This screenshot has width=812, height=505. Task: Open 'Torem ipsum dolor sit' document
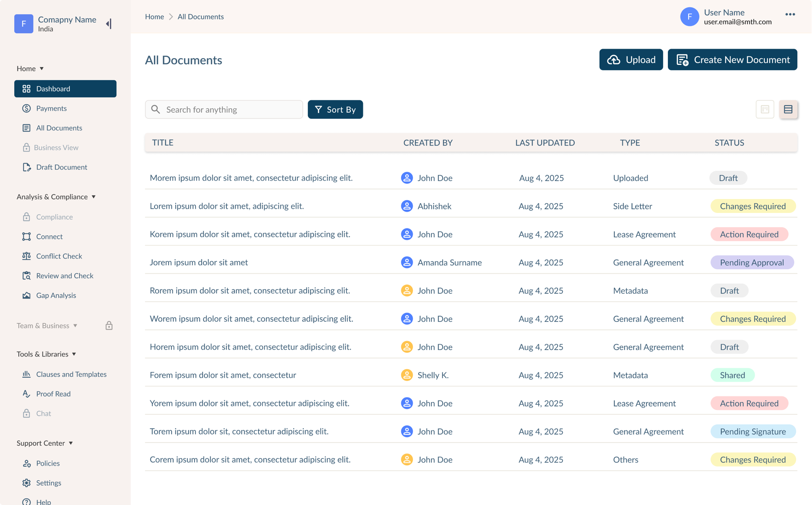[239, 431]
